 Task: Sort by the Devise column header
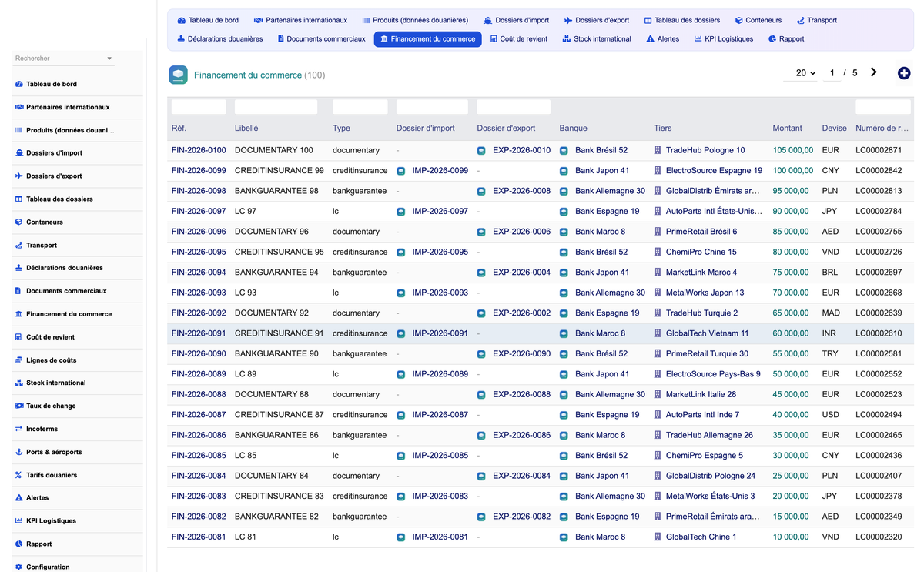[834, 129]
